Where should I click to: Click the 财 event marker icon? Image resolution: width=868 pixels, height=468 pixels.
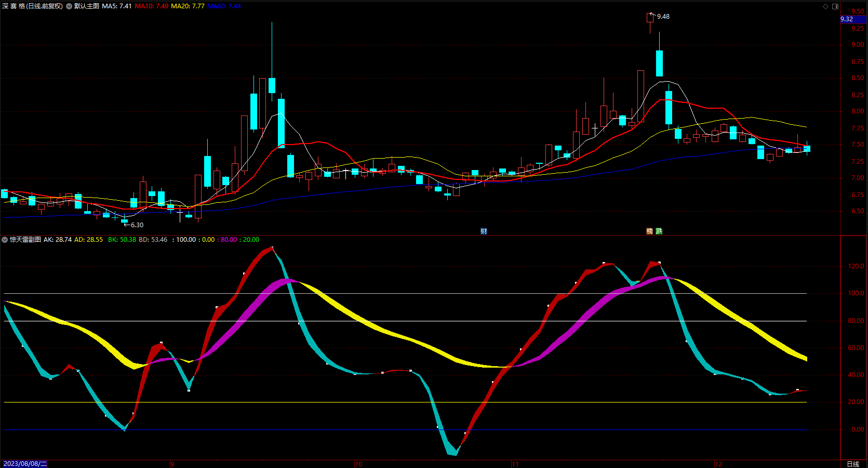484,231
